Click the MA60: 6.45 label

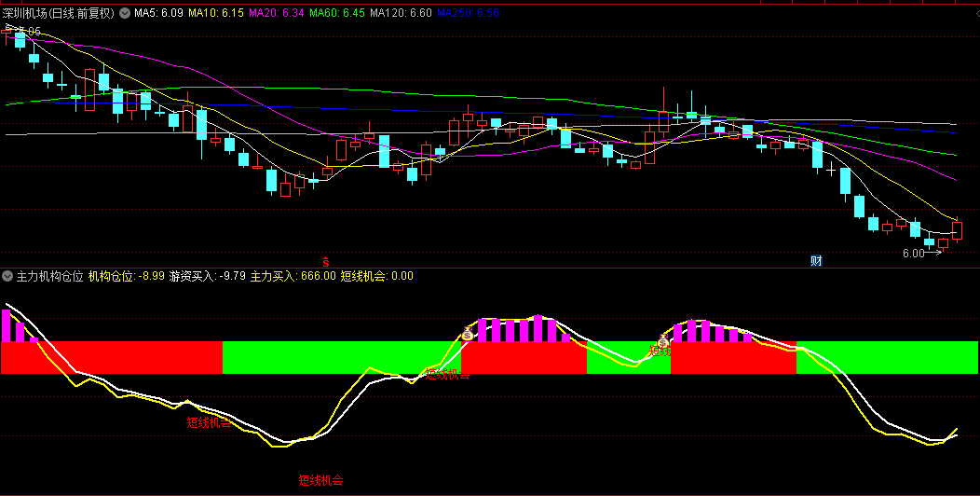pyautogui.click(x=337, y=13)
